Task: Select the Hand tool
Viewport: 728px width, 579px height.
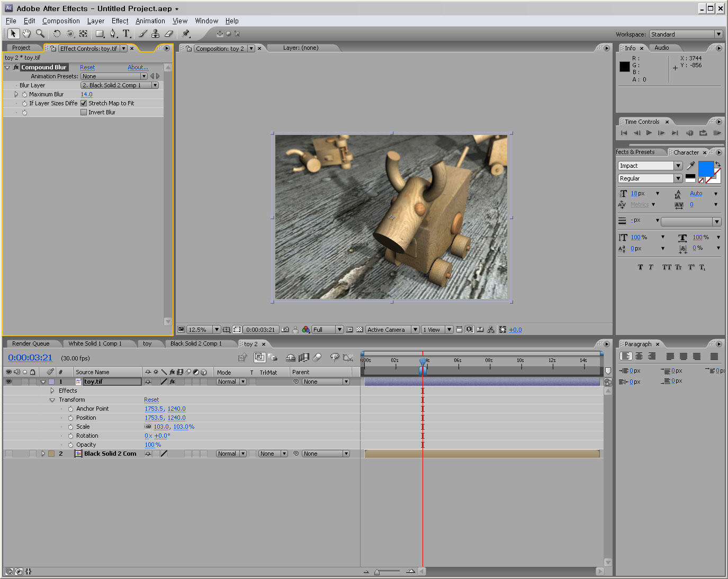Action: 26,33
